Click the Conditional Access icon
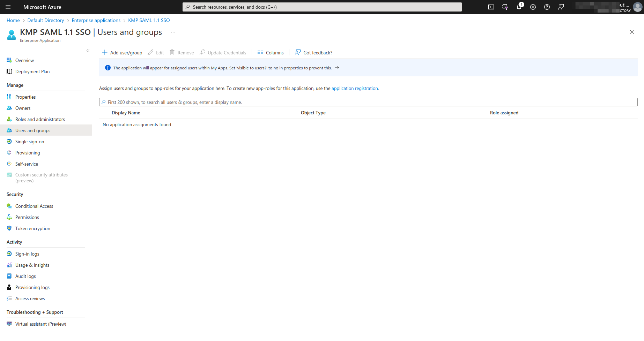This screenshot has width=644, height=341. 9,206
